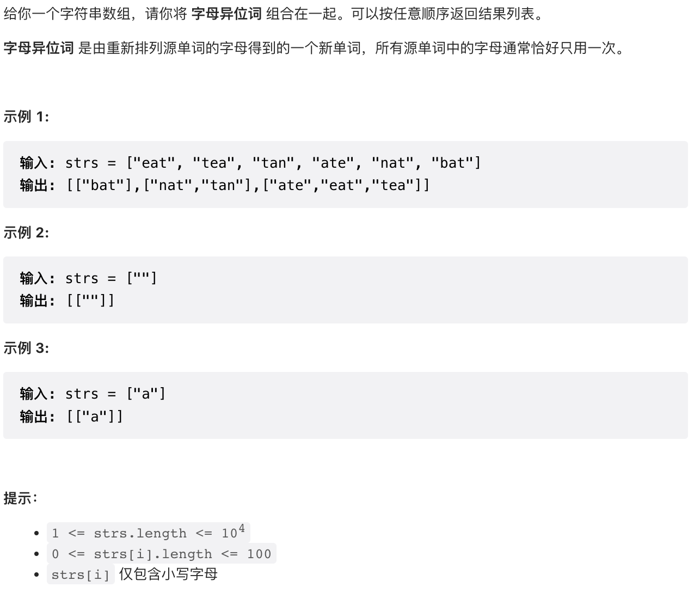Click the example 1 输入 strs line
700x599 pixels.
pos(250,163)
